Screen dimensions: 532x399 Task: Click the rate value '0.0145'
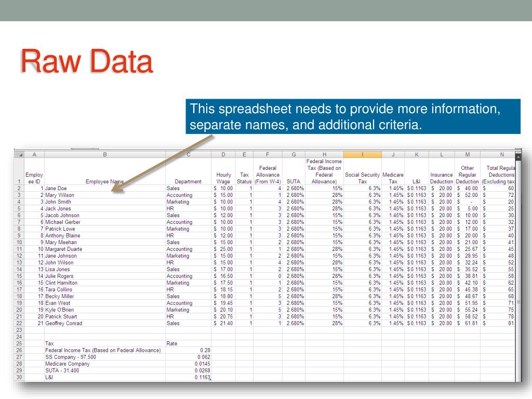point(188,364)
